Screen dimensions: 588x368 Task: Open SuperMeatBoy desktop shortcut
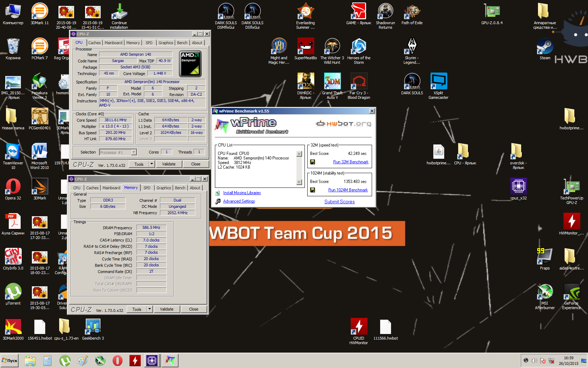click(306, 49)
